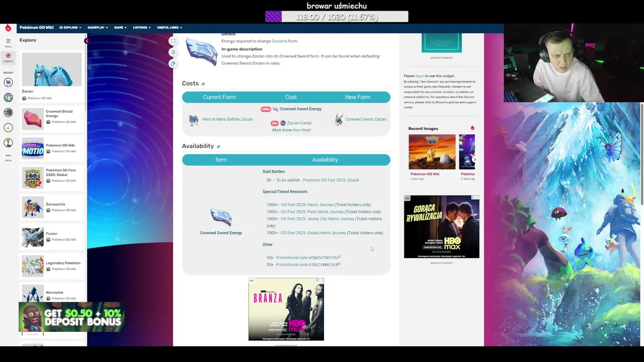Click Zacian Candy link
The height and width of the screenshot is (362, 644).
[x=299, y=123]
